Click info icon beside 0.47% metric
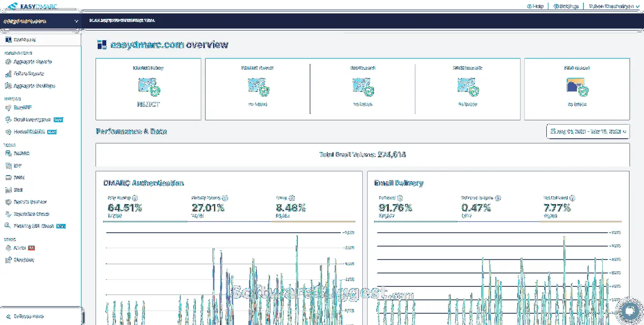 pos(498,198)
